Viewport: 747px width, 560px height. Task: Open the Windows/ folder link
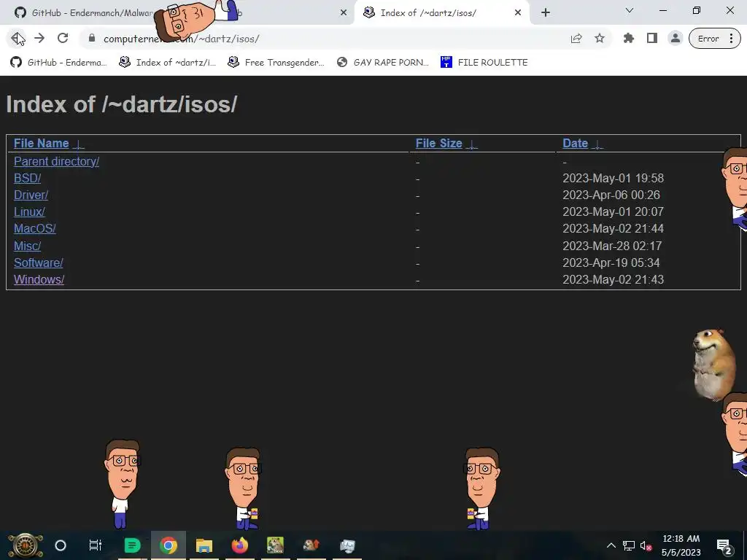click(39, 279)
